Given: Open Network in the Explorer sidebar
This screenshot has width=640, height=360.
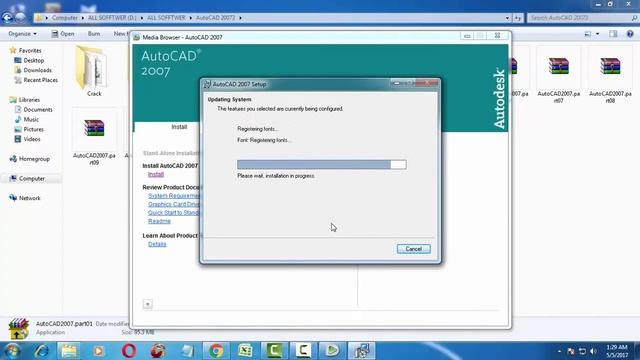Looking at the screenshot, I should (x=25, y=198).
